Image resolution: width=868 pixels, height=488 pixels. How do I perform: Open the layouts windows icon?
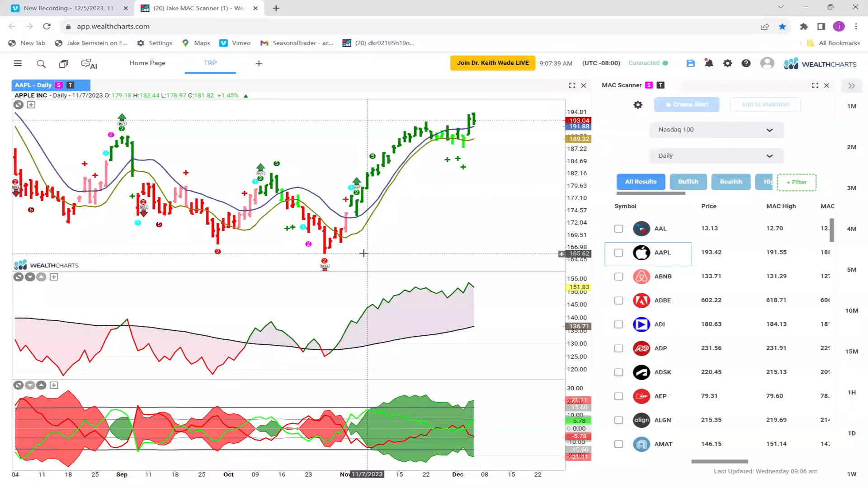tap(64, 64)
